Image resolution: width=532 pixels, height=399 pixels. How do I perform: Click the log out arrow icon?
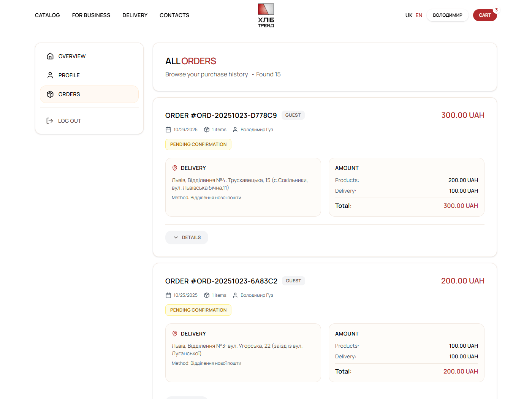click(49, 120)
